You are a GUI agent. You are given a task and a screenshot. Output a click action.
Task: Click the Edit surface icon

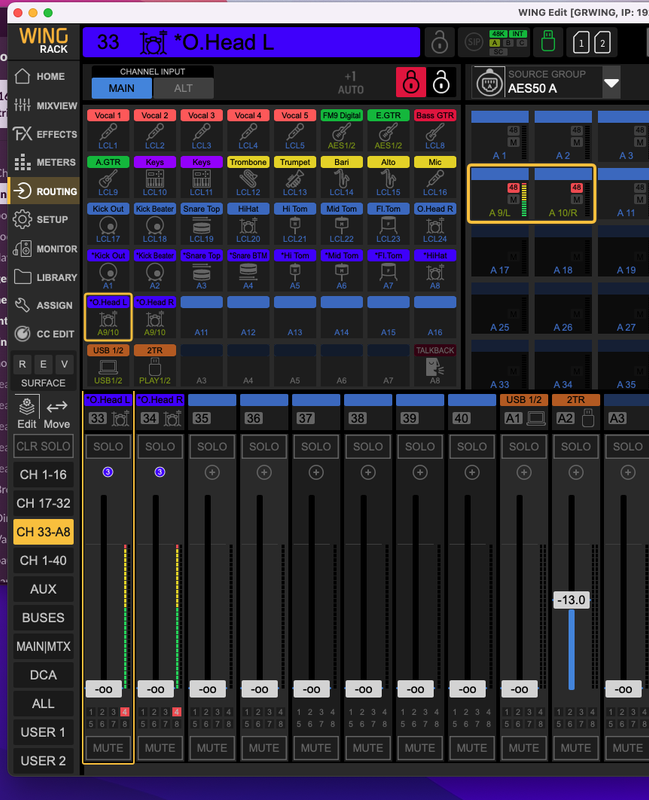pos(27,413)
